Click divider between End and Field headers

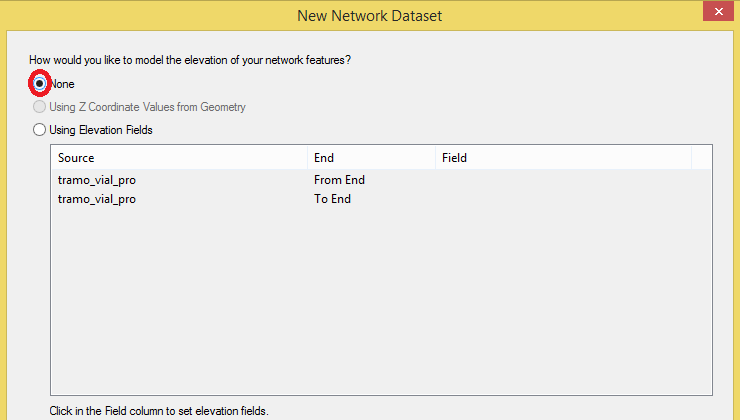pyautogui.click(x=435, y=158)
